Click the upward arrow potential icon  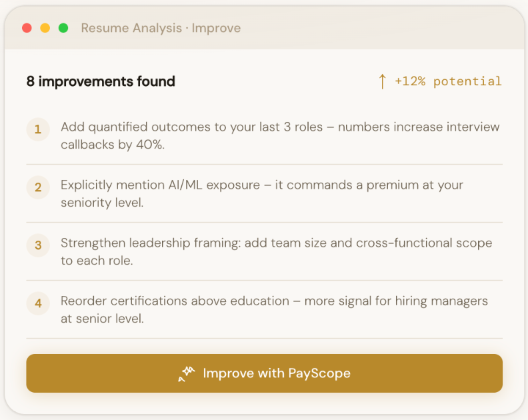[x=382, y=81]
